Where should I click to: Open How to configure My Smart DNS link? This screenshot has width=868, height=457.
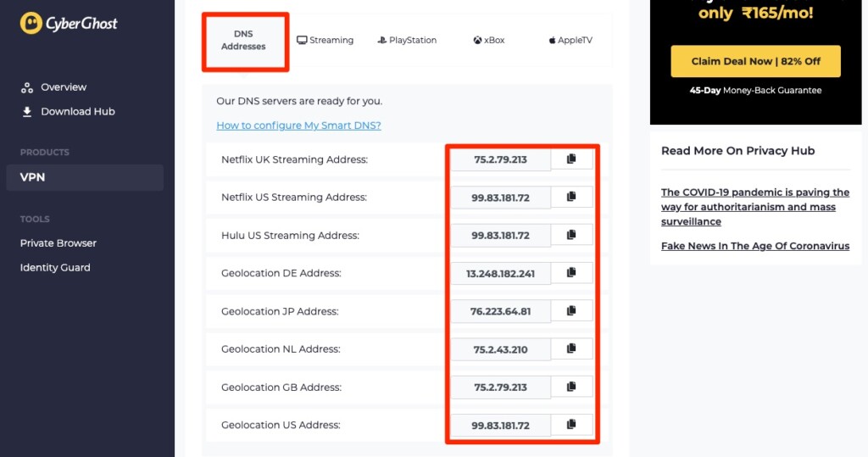pos(298,125)
